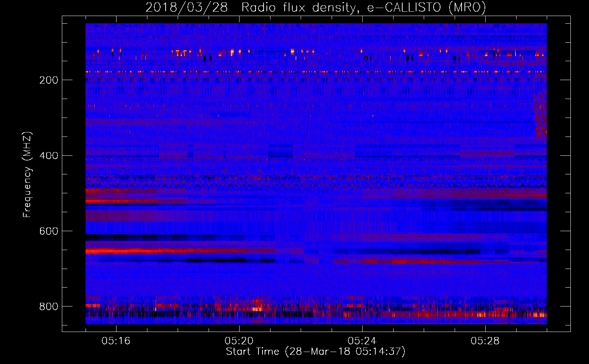Click the 800 frequency tick label
This screenshot has width=589, height=364.
coord(49,307)
